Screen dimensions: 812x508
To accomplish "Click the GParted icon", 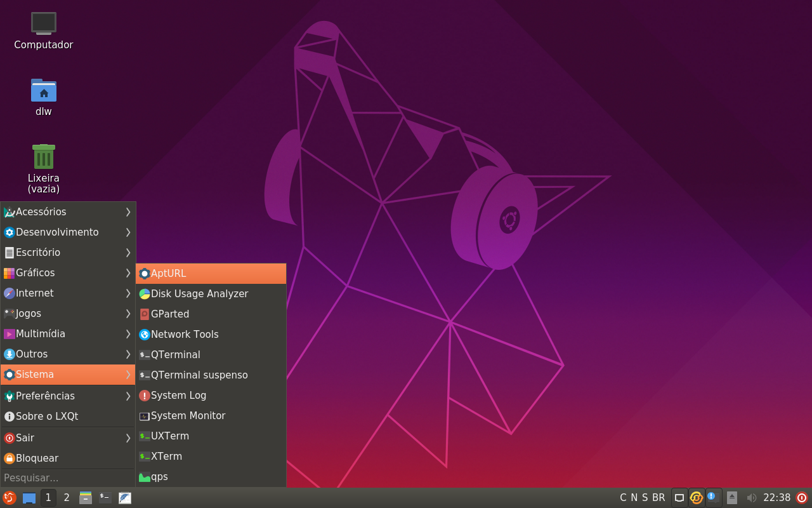I will (145, 314).
